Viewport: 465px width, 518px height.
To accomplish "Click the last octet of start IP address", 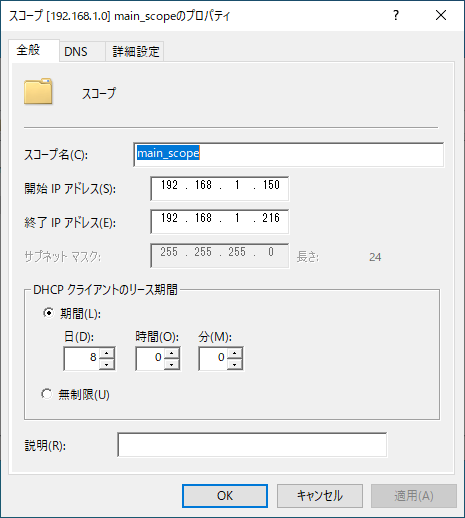I will click(271, 185).
